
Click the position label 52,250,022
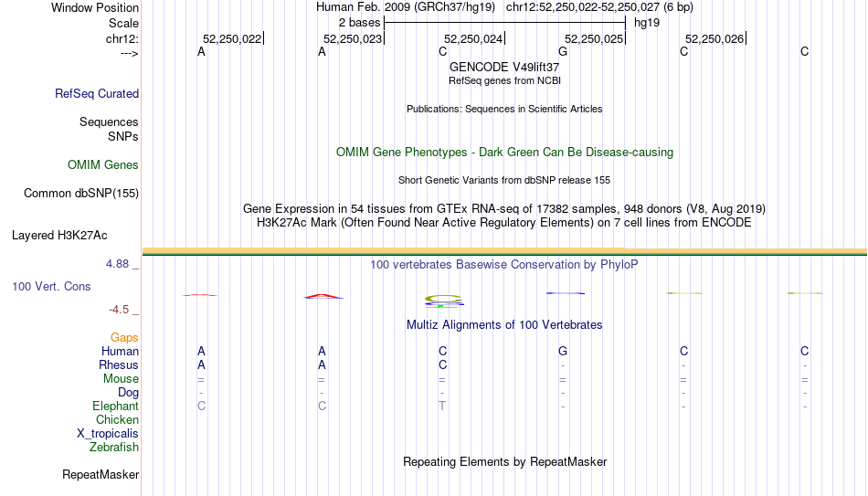click(232, 39)
